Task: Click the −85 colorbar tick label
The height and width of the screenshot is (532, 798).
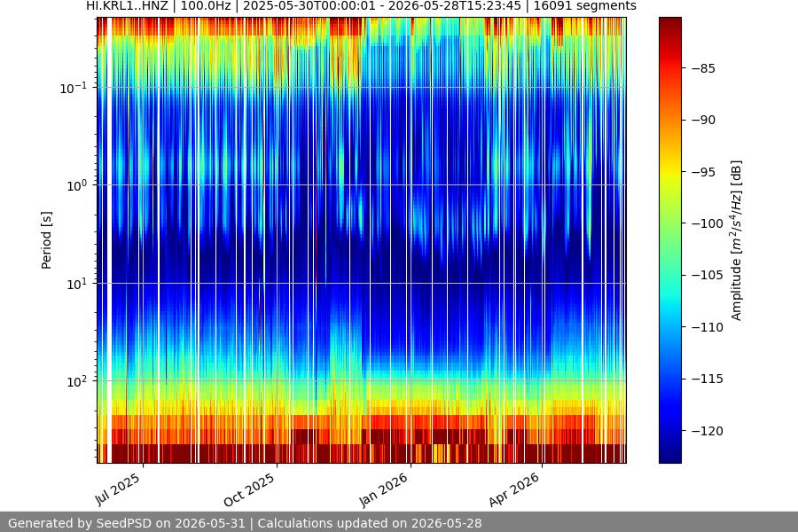Action: click(703, 68)
